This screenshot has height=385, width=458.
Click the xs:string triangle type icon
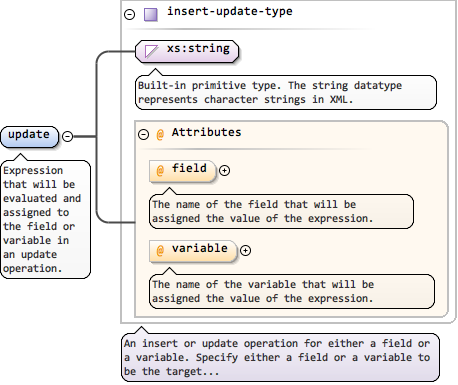pyautogui.click(x=151, y=51)
